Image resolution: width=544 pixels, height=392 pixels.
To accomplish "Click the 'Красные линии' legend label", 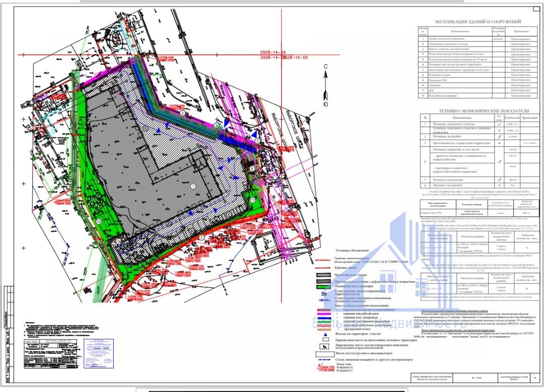I will coord(346,268).
